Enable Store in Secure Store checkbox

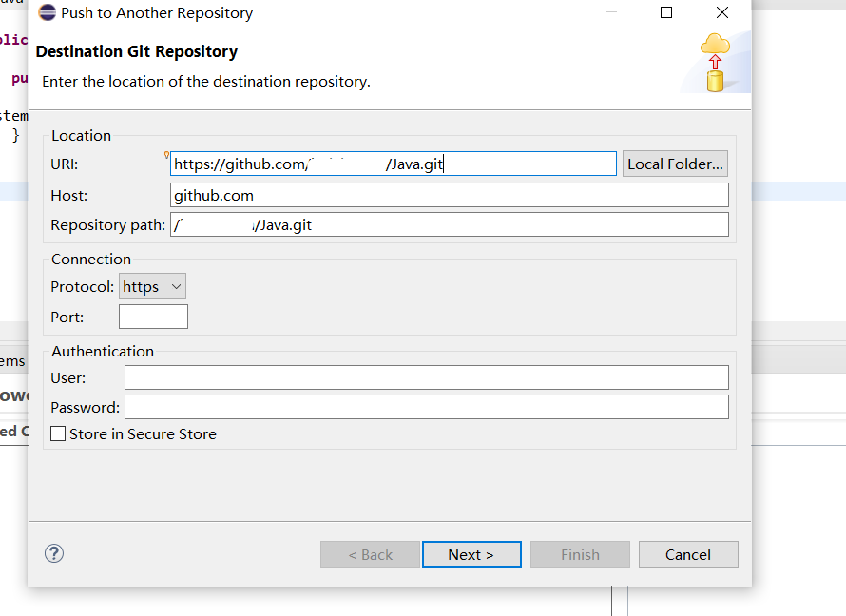(x=58, y=433)
